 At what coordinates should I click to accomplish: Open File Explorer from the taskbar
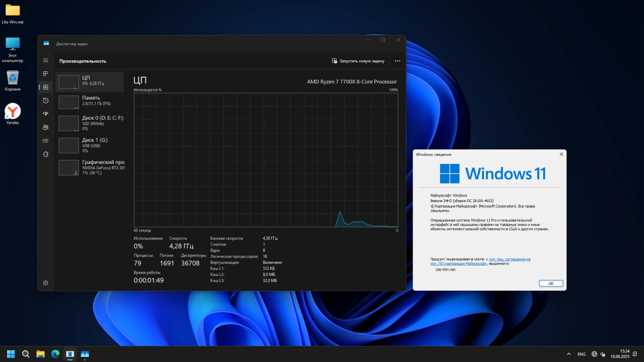[40, 354]
